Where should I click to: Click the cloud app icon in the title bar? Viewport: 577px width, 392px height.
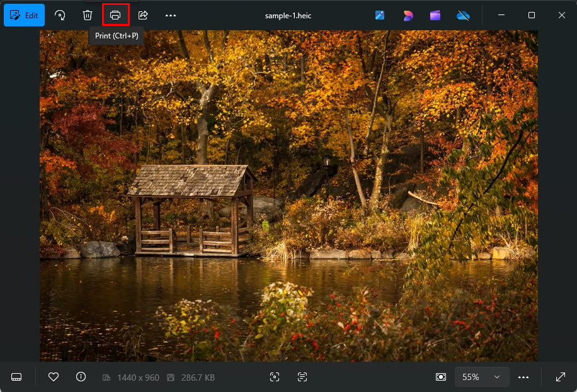click(463, 15)
